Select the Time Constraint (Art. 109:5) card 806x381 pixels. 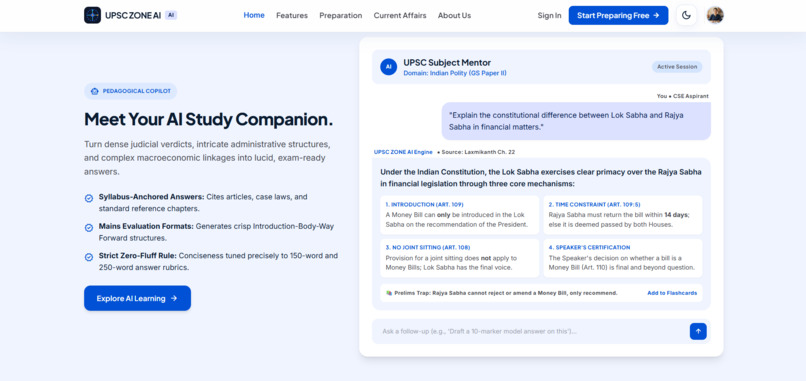click(623, 215)
